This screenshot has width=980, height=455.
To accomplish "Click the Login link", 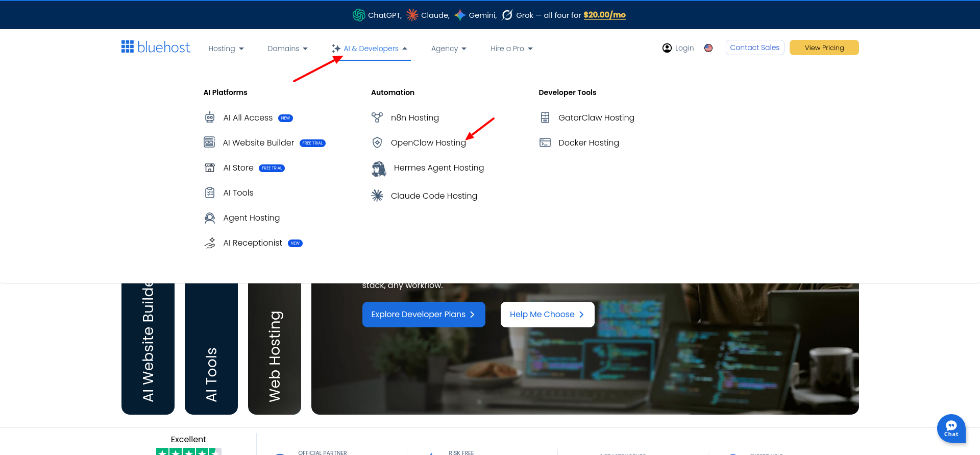I will click(x=684, y=48).
